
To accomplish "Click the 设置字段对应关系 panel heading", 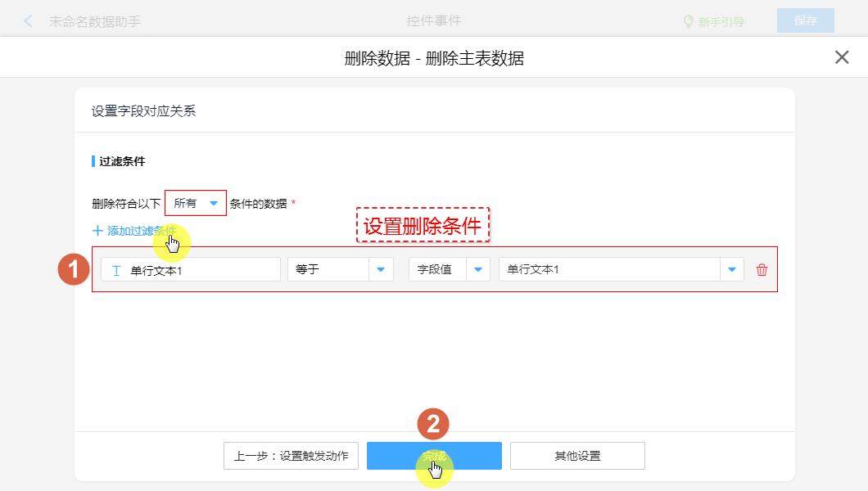I will (143, 111).
